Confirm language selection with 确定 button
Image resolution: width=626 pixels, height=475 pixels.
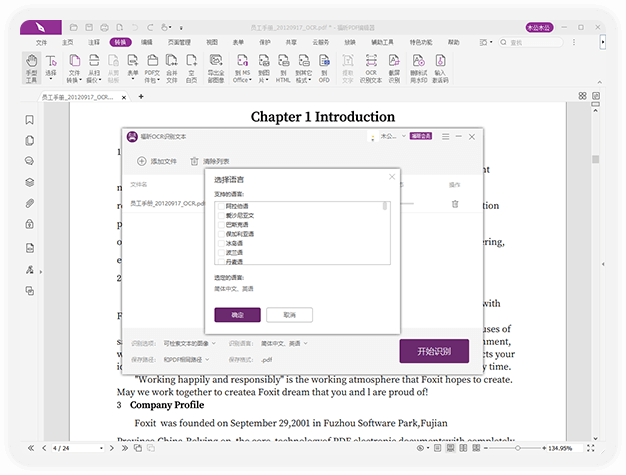[238, 315]
